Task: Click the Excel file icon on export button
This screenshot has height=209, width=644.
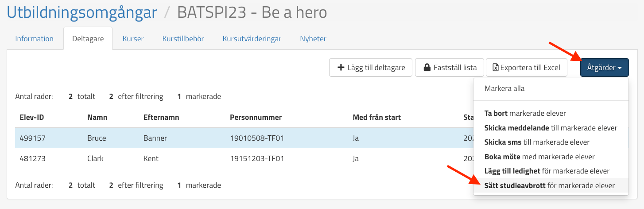Action: click(496, 67)
